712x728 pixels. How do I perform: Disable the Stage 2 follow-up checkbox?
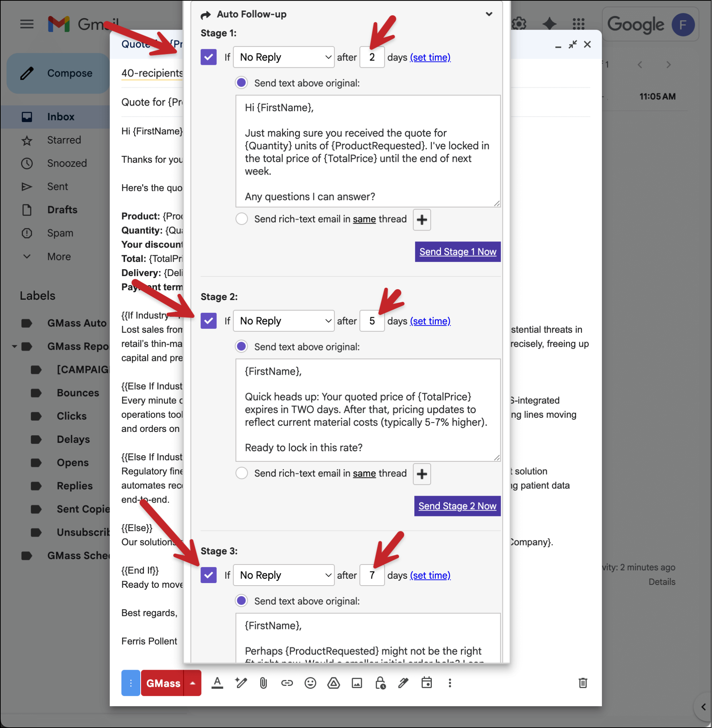(208, 320)
